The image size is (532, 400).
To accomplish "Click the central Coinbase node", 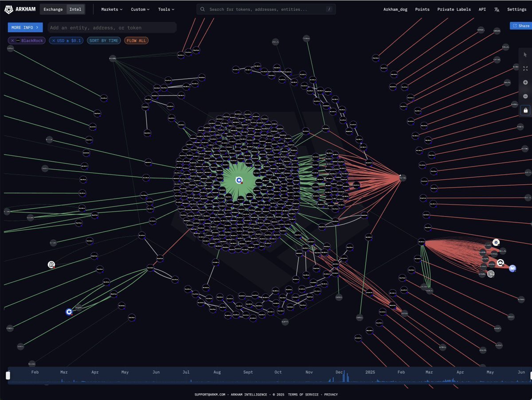I will click(239, 180).
